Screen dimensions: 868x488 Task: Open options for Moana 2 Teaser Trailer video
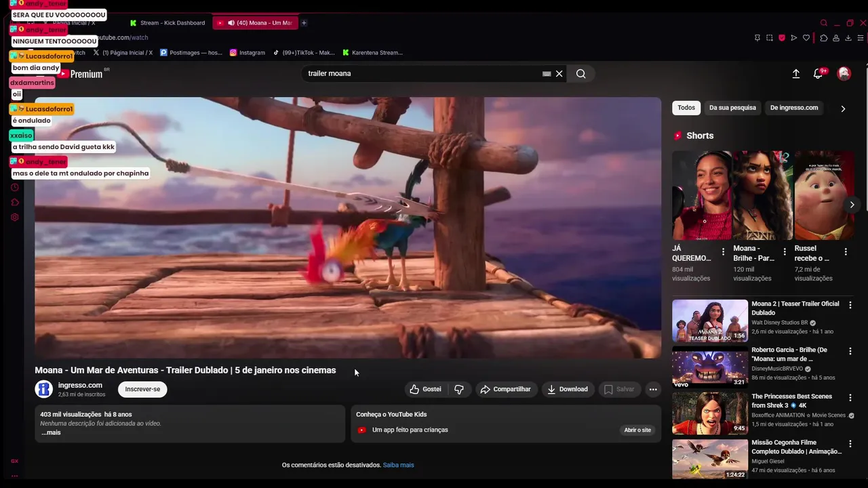pyautogui.click(x=850, y=305)
